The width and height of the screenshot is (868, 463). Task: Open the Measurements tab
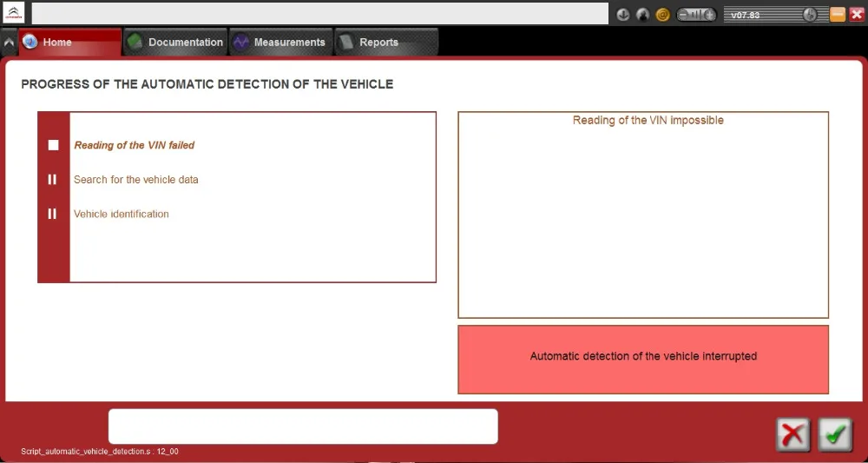pos(280,42)
